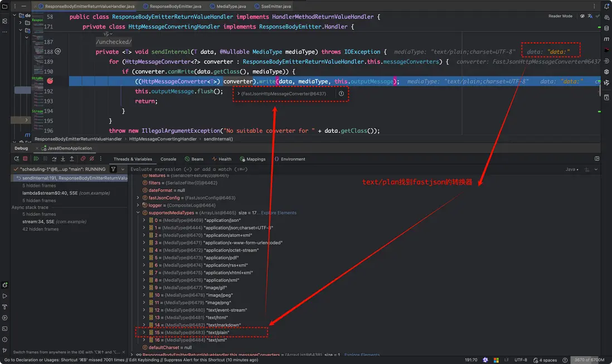Open the Database tool window icon
Image resolution: width=612 pixels, height=364 pixels.
click(x=606, y=28)
